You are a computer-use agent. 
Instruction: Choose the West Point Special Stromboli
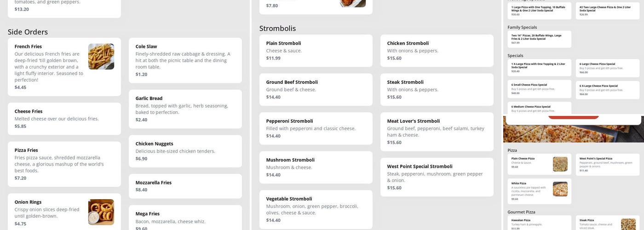pos(437,177)
